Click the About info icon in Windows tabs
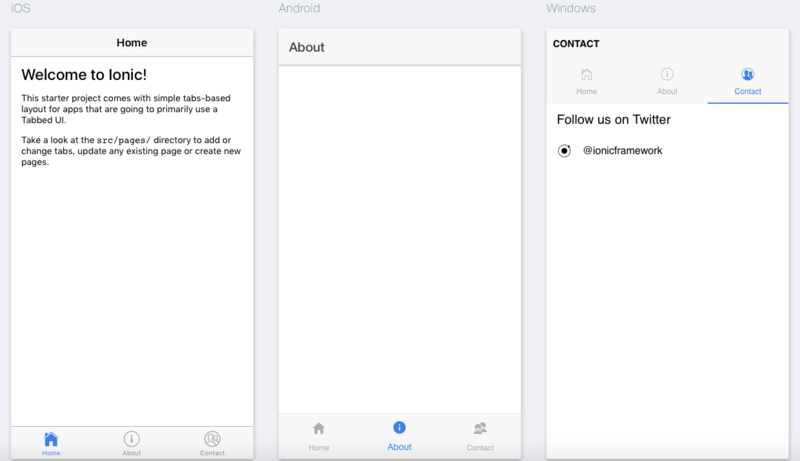 click(667, 74)
